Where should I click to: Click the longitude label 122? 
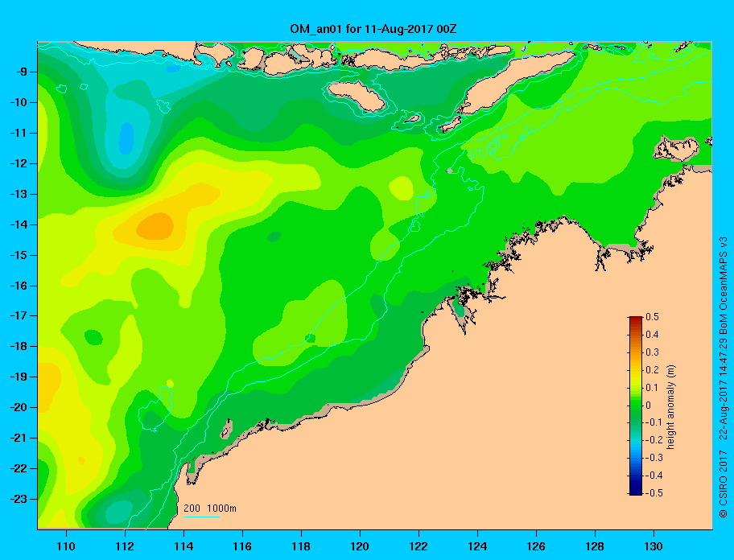(x=419, y=546)
